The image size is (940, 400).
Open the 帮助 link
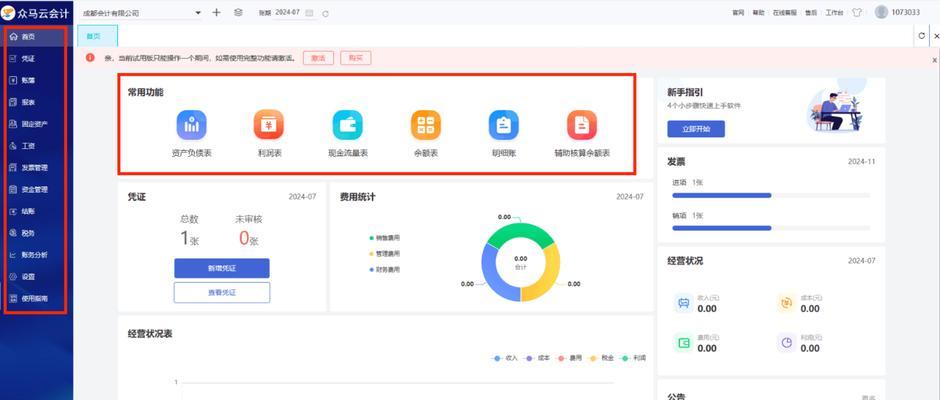coord(758,13)
